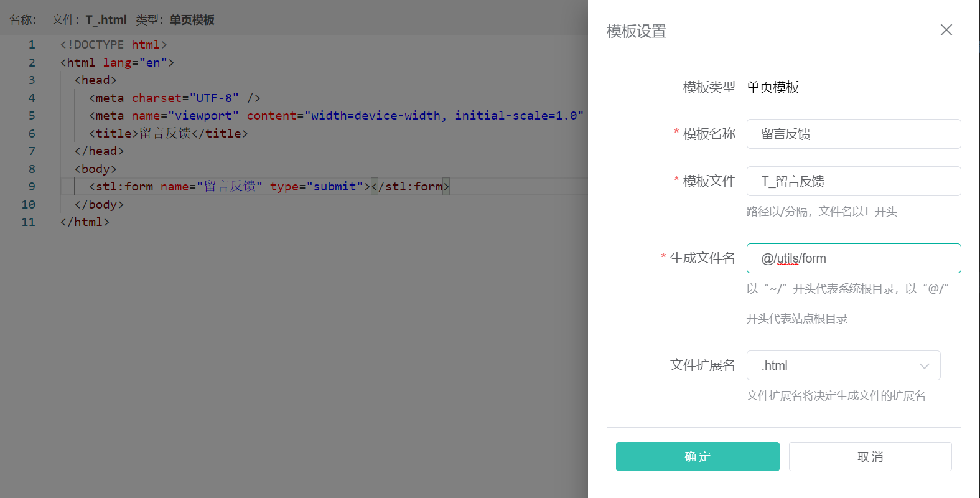980x498 pixels.
Task: Click the 模板类型 value 单页模板
Action: [772, 87]
